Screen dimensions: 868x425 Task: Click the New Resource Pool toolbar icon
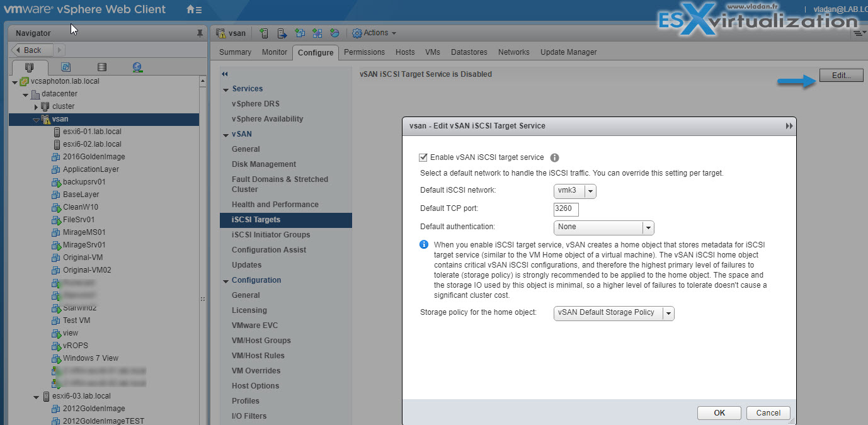[x=334, y=33]
